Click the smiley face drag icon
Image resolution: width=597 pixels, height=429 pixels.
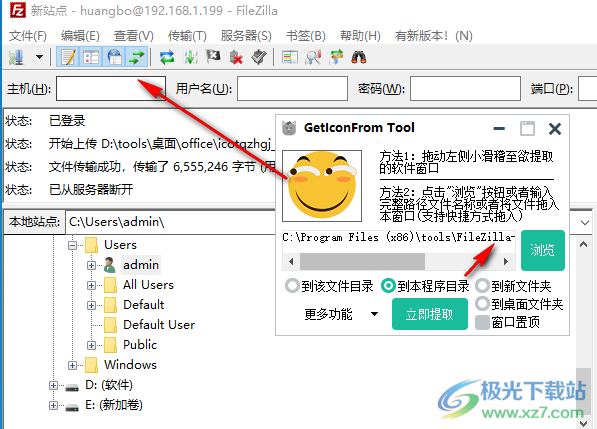point(322,186)
